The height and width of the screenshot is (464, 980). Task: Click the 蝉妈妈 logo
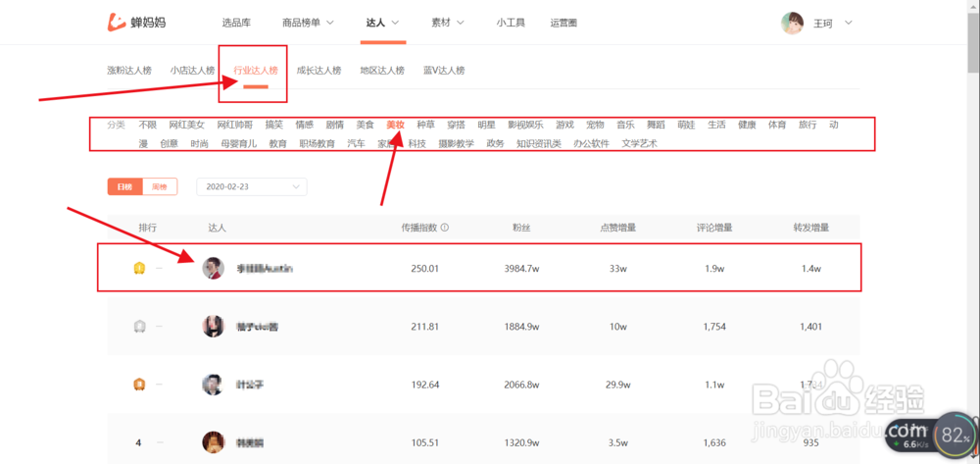(x=135, y=23)
